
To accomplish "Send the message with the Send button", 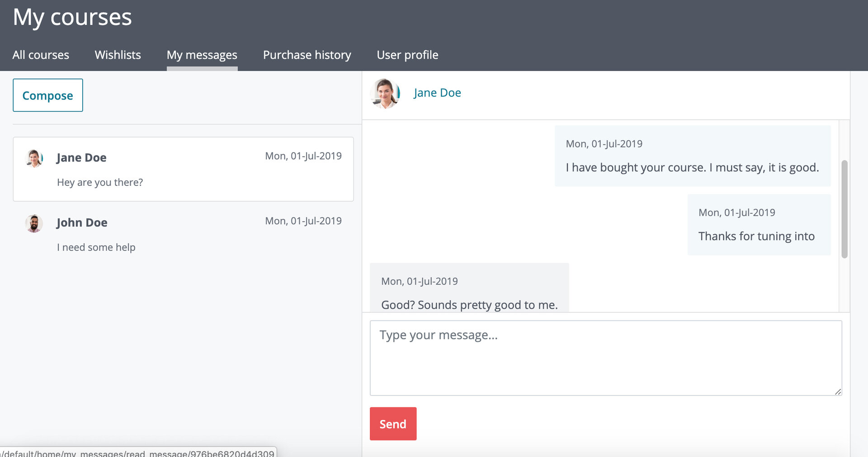I will [393, 424].
